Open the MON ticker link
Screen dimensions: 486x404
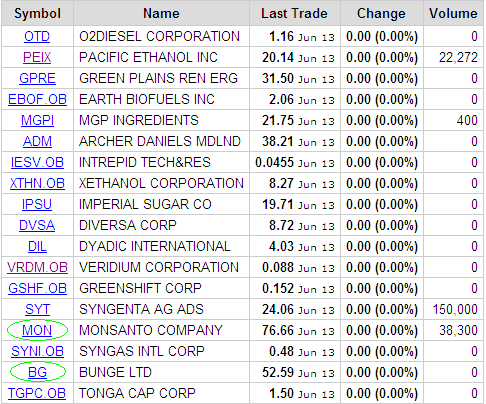click(x=37, y=330)
